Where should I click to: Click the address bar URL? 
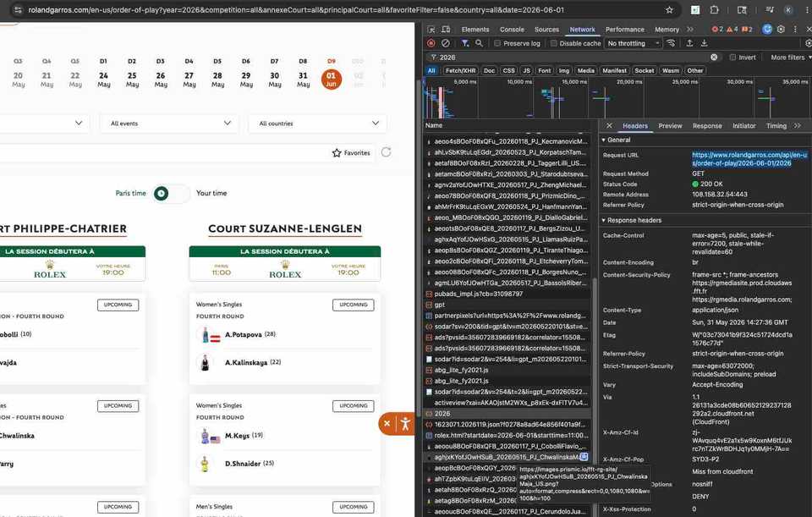point(296,10)
